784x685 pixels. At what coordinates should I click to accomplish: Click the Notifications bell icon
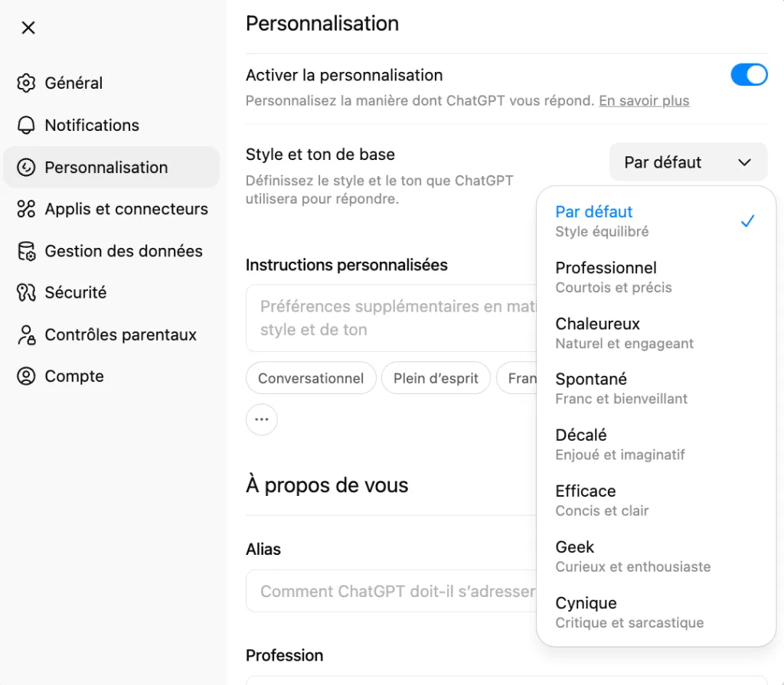point(27,125)
